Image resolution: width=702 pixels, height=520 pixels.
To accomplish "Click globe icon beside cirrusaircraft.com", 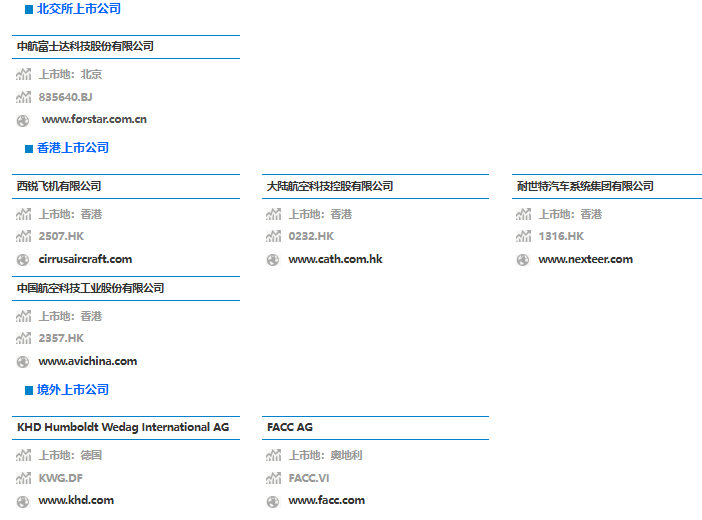I will [23, 260].
